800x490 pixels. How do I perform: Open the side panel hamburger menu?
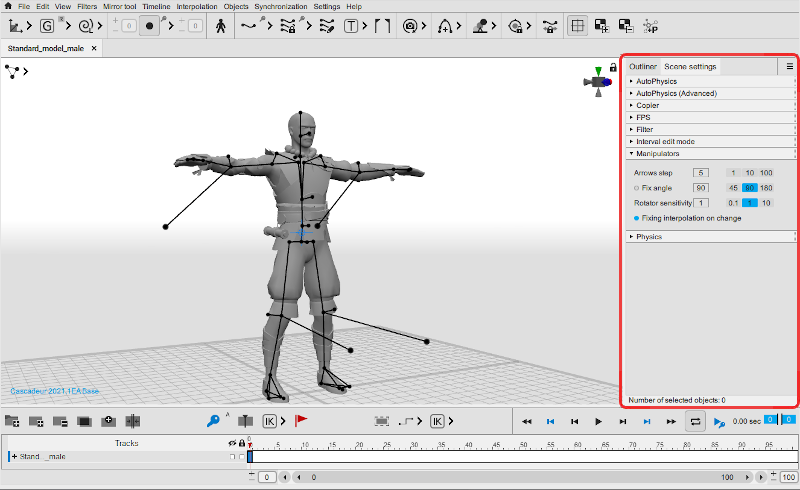pos(789,66)
